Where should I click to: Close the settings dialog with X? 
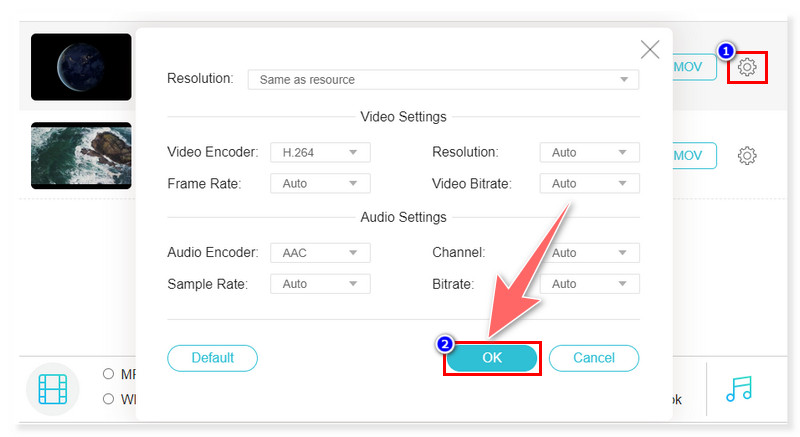click(650, 49)
